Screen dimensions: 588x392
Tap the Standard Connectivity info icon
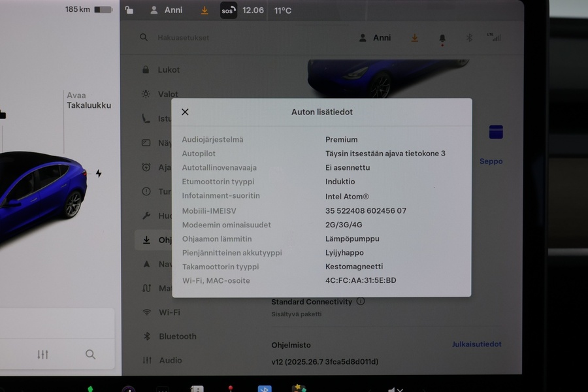click(360, 302)
